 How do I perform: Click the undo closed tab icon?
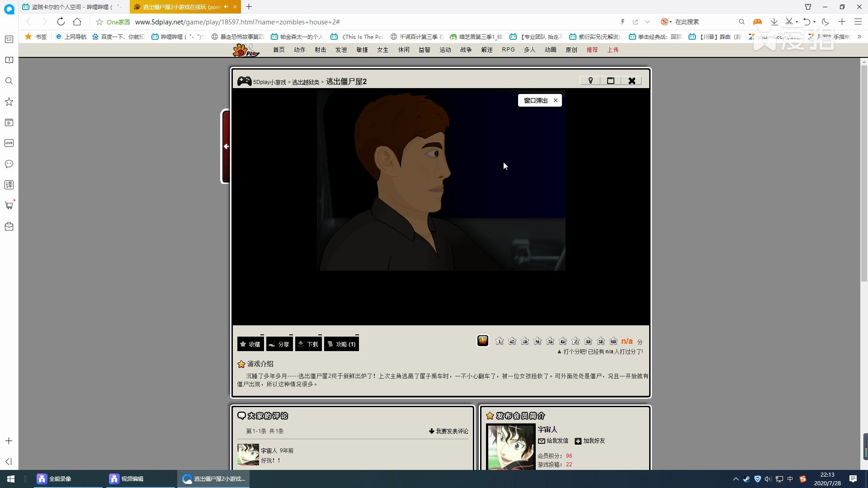tap(807, 22)
